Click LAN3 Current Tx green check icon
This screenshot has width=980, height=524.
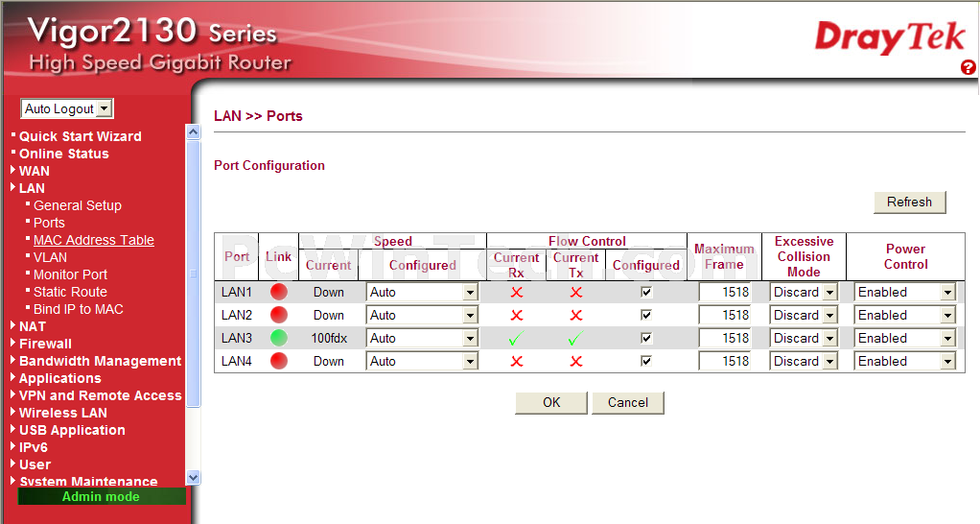click(x=575, y=338)
